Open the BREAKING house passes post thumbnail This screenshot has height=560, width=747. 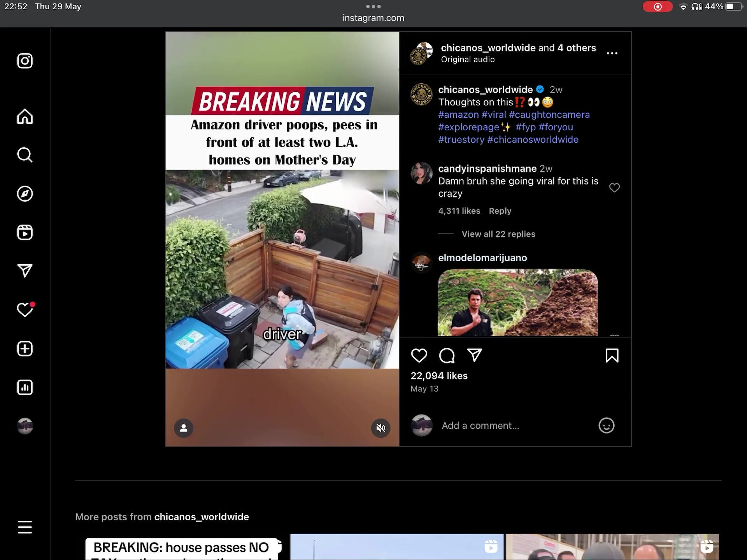(182, 547)
